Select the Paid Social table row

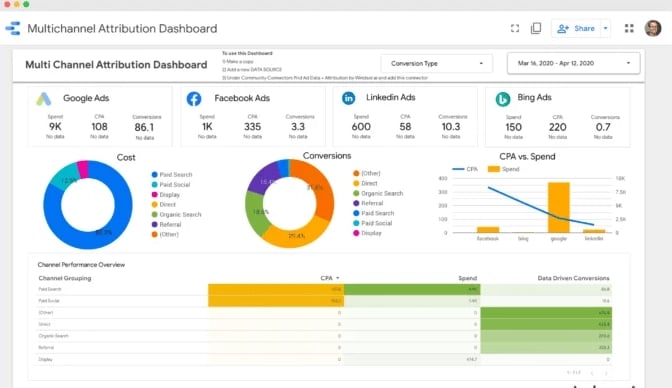click(x=324, y=301)
